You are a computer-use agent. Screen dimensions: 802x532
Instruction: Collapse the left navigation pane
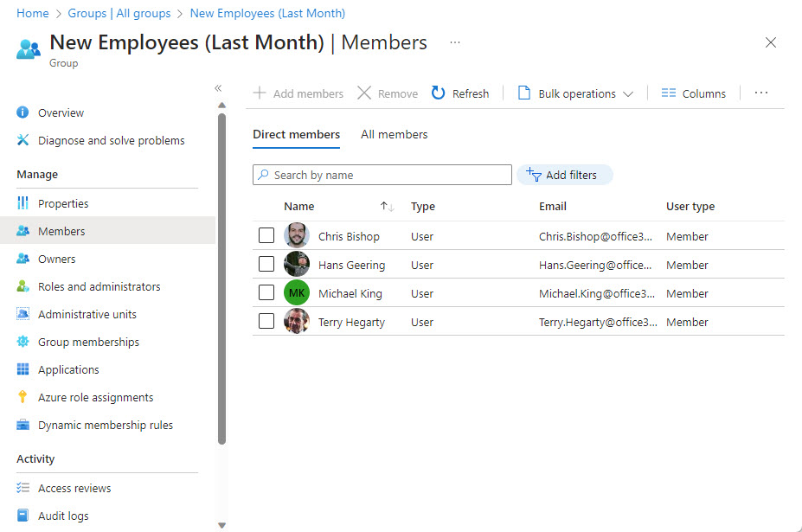pyautogui.click(x=218, y=88)
